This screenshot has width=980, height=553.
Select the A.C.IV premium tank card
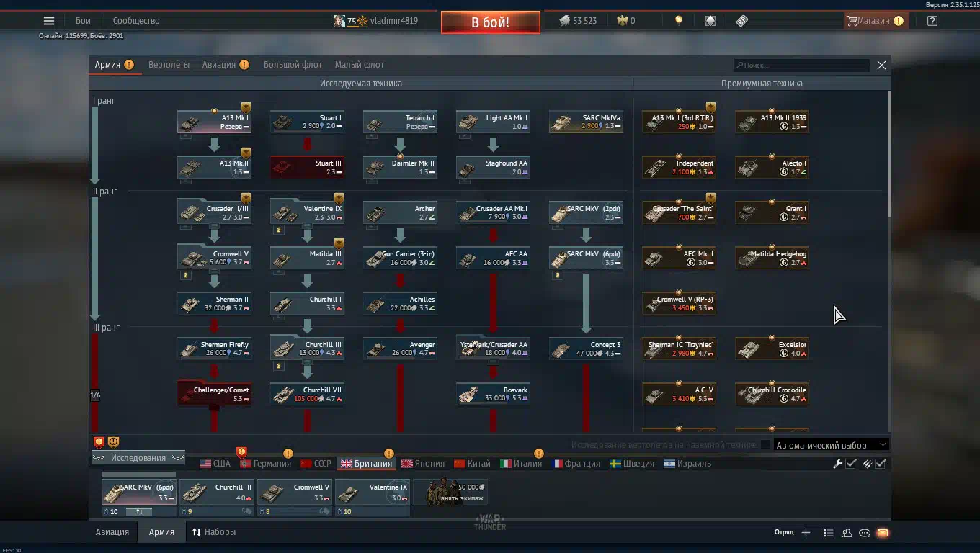click(679, 395)
